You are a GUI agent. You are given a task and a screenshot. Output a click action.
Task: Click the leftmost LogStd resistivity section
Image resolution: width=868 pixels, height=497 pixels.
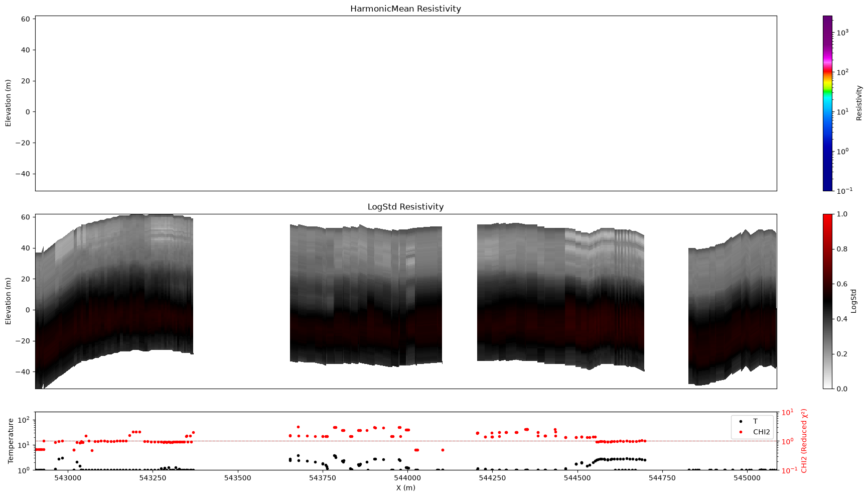114,301
